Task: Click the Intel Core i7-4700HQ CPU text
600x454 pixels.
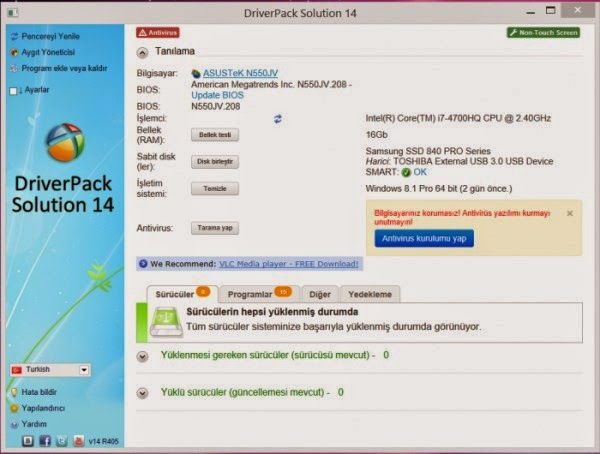Action: [x=458, y=118]
